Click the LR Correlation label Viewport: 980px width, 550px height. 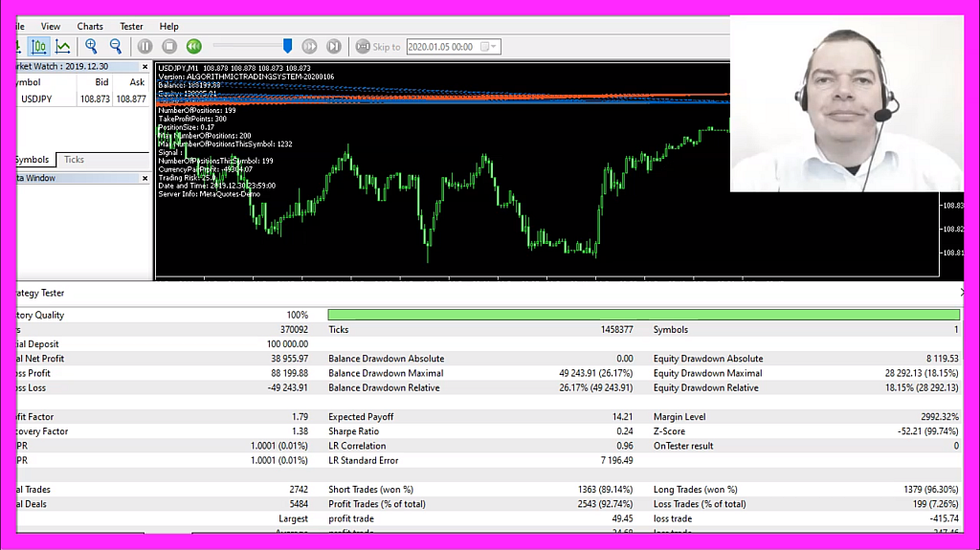tap(357, 446)
